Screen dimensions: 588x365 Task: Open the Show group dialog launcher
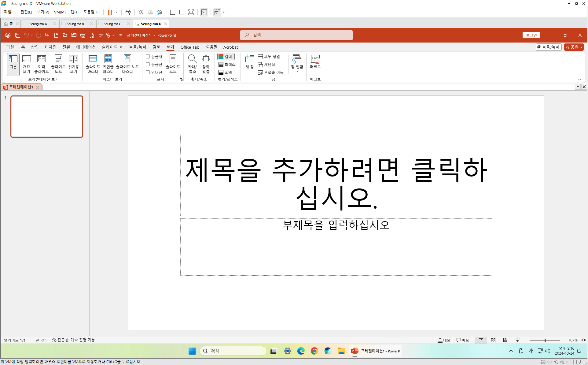coord(181,80)
